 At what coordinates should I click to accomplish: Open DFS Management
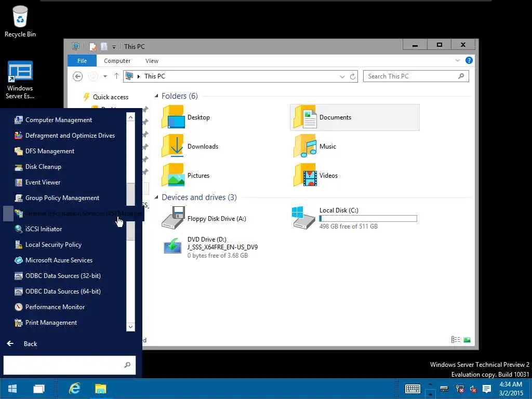(64, 151)
